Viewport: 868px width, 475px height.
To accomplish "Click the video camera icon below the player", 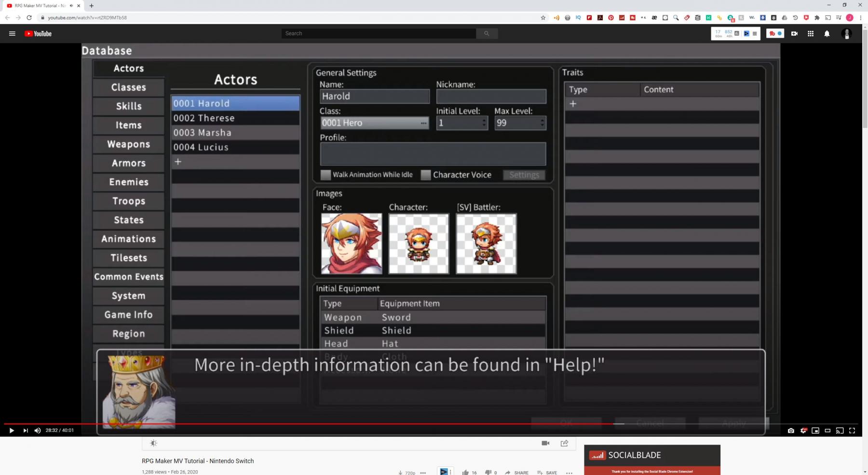I will 545,443.
